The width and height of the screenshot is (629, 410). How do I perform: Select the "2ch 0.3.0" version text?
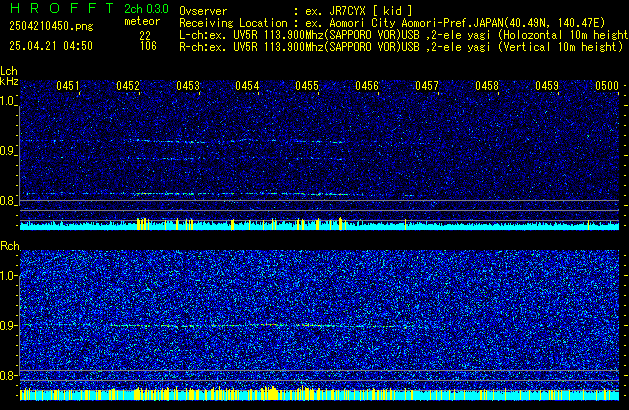click(146, 9)
